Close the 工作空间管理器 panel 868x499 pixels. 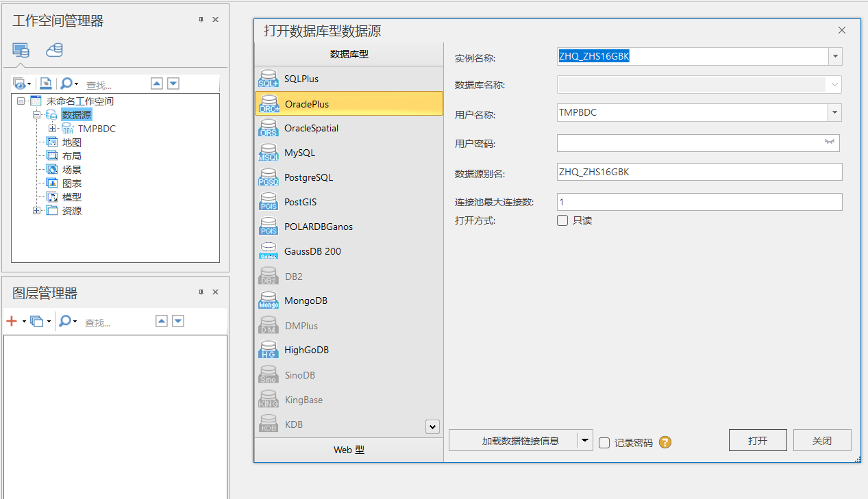[x=215, y=20]
